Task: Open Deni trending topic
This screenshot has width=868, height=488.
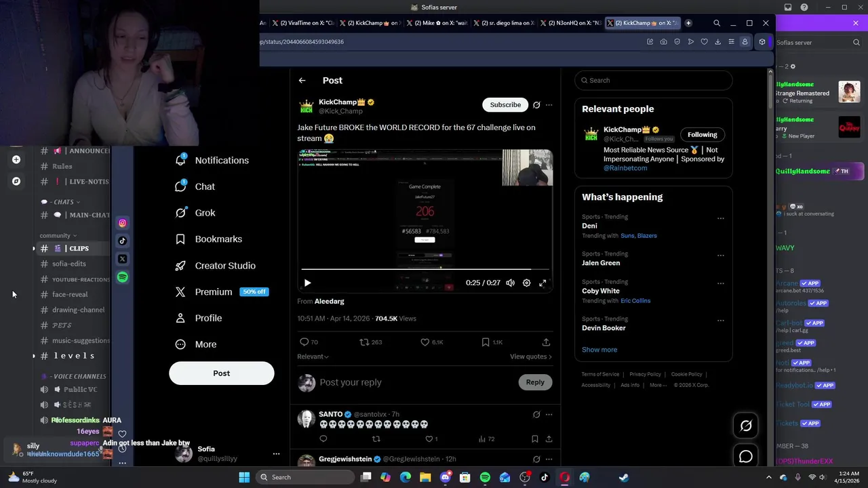Action: tap(589, 226)
